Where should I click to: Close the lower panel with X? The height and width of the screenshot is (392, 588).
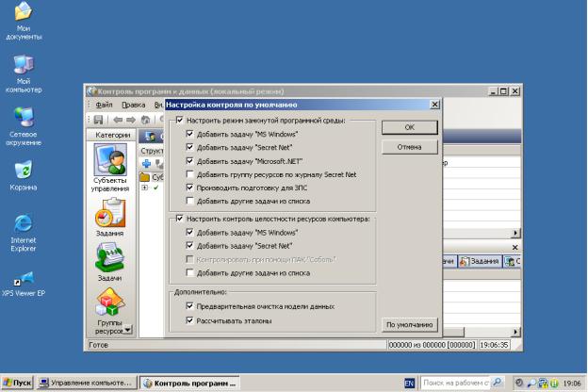[514, 247]
